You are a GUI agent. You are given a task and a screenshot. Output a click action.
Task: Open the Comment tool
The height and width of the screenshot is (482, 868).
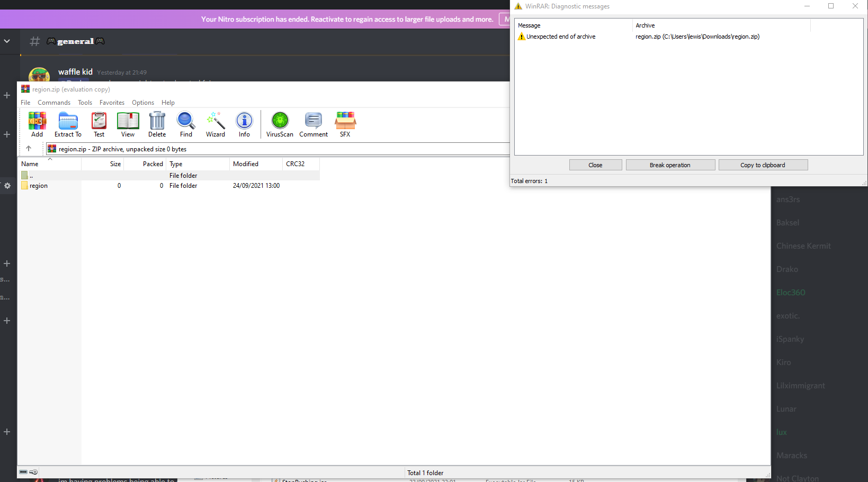[x=314, y=124]
